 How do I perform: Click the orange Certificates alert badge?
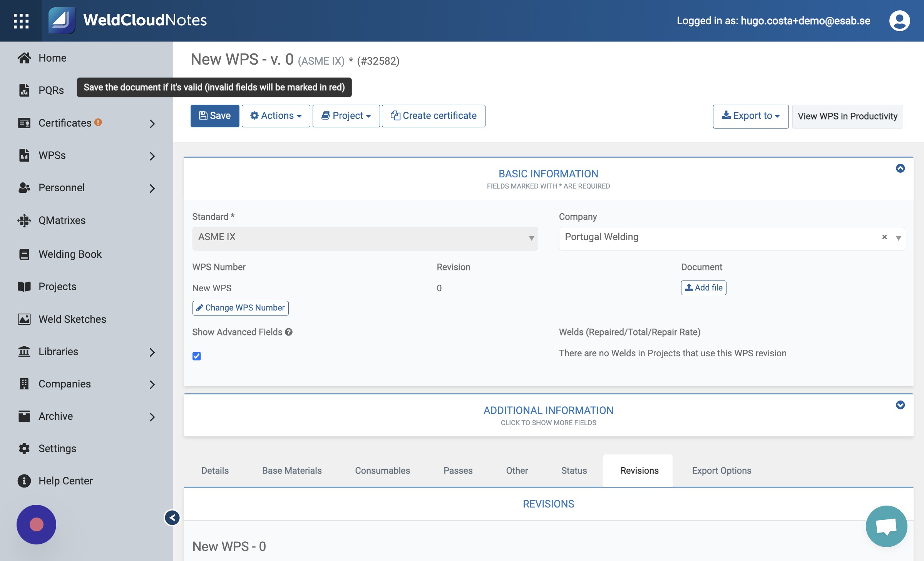click(98, 122)
